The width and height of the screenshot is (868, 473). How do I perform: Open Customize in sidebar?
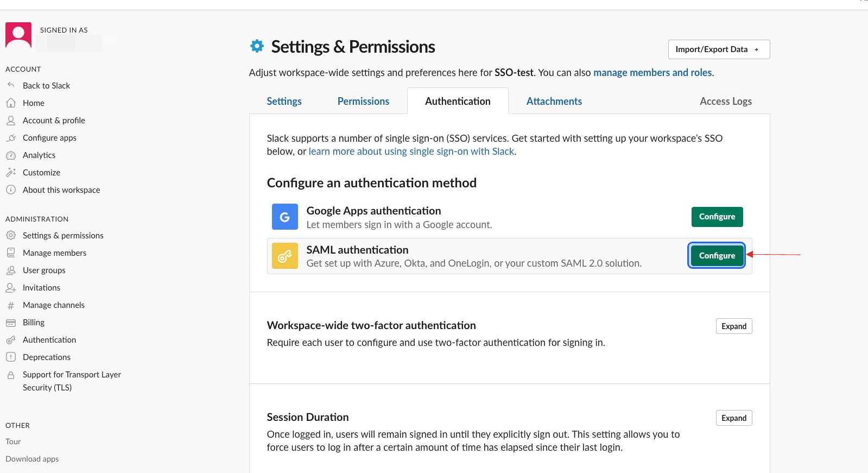tap(41, 172)
